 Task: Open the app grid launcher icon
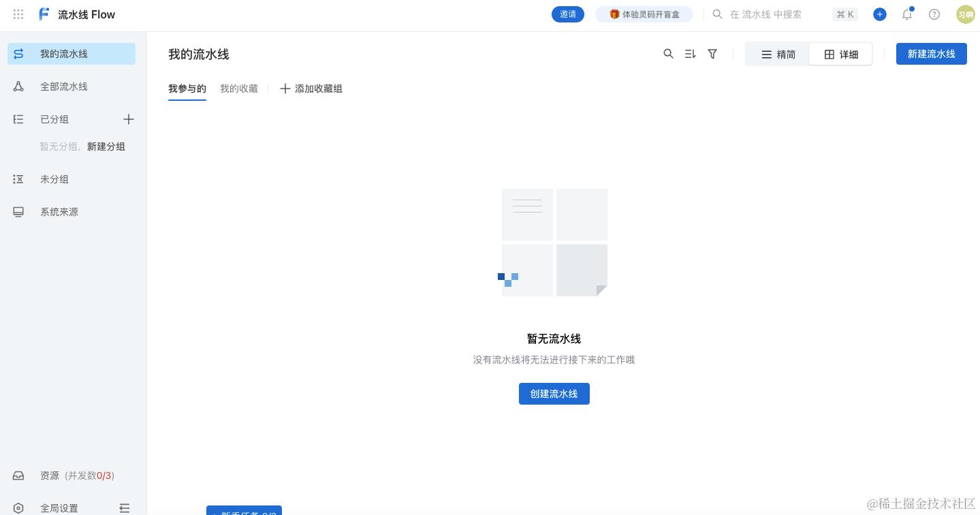[x=18, y=14]
